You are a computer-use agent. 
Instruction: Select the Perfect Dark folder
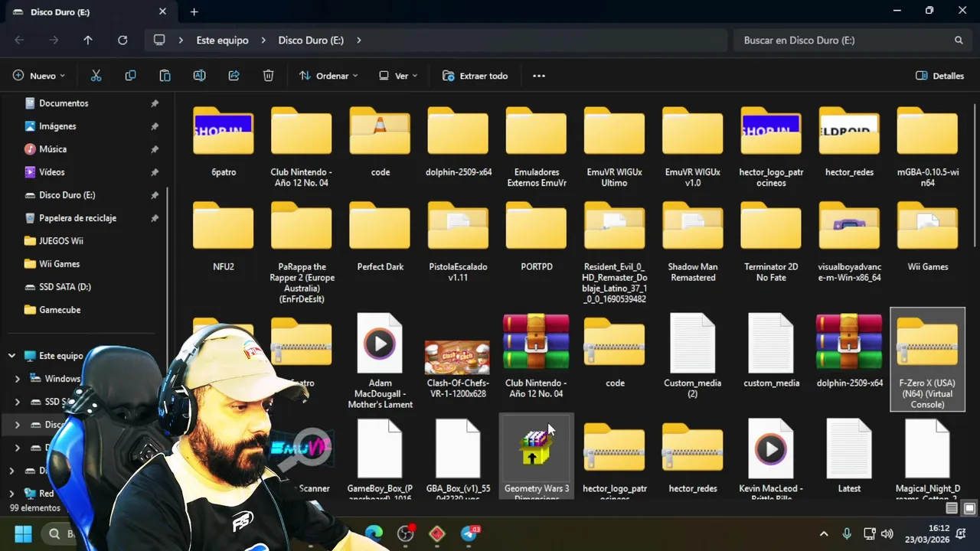(380, 237)
